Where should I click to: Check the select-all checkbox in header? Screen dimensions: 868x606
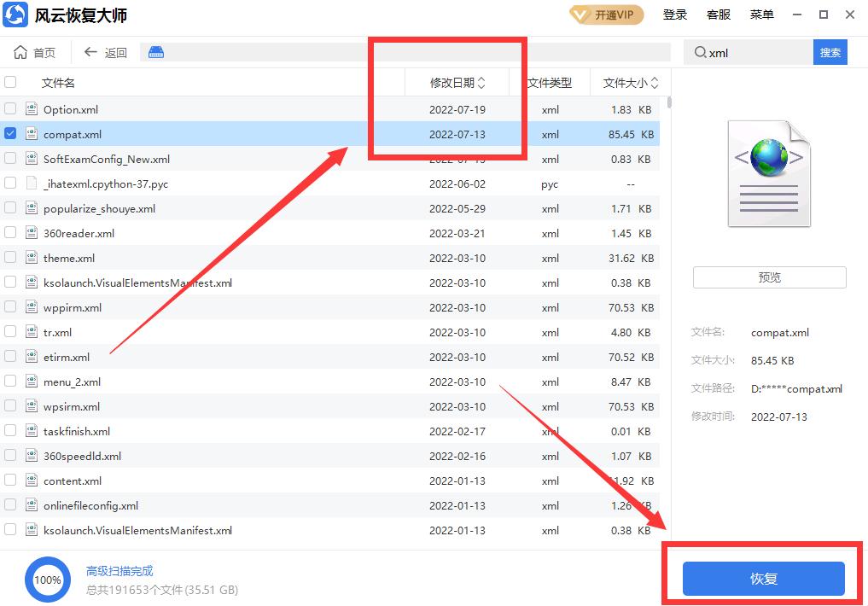pos(11,82)
